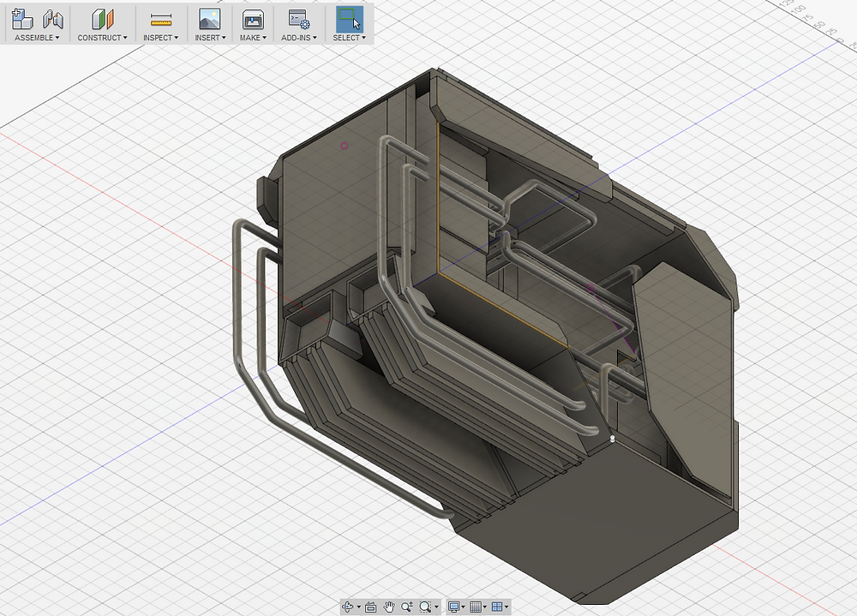
Task: Expand the Zoom Window options arrow
Action: click(436, 607)
